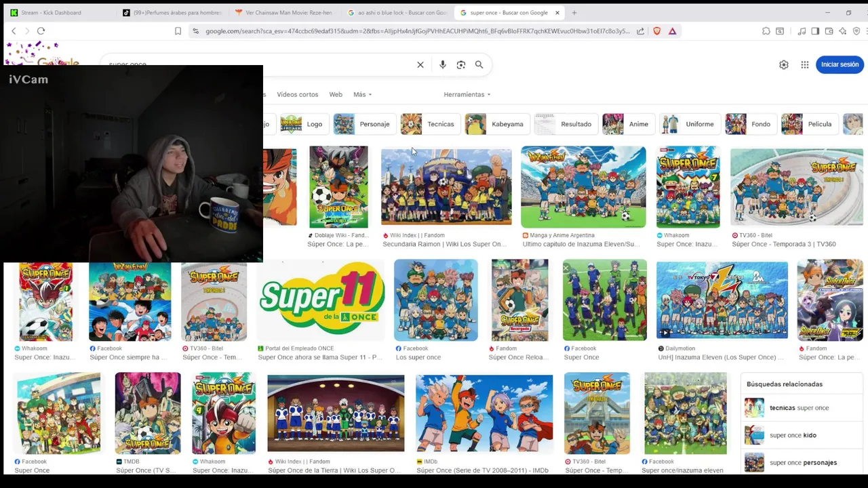Expand the Herramientas dropdown
Image resolution: width=868 pixels, height=488 pixels.
[x=467, y=95]
